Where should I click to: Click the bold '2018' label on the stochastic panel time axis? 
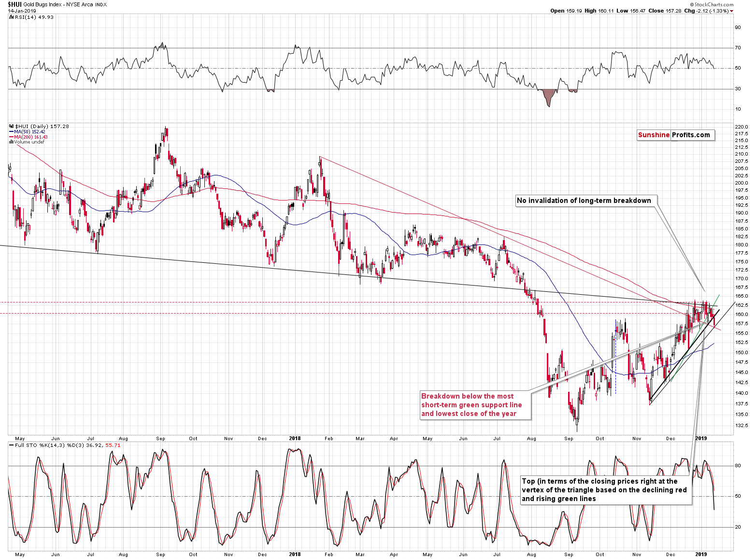click(295, 554)
